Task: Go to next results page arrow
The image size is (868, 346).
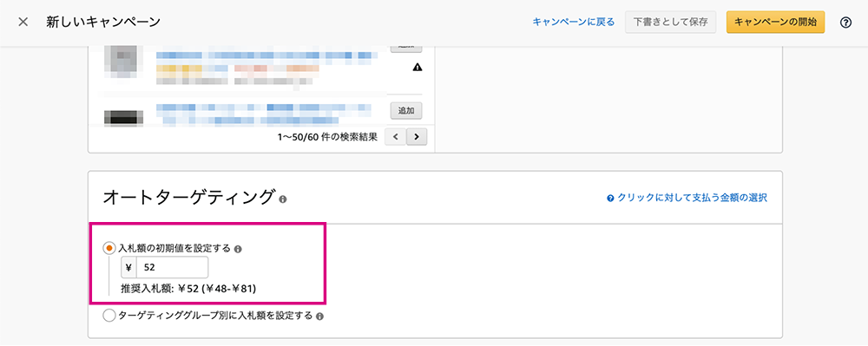Action: 417,136
